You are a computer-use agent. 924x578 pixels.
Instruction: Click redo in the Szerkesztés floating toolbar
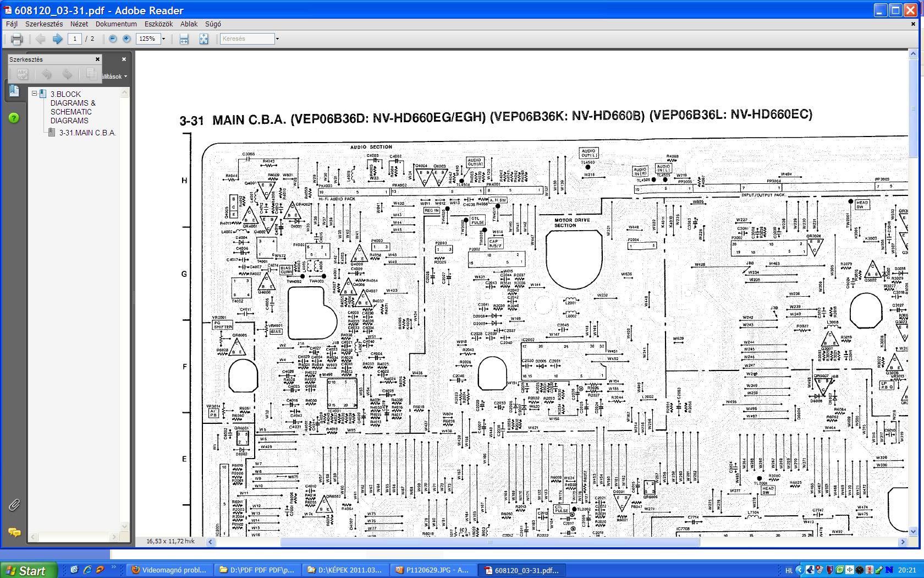click(67, 74)
